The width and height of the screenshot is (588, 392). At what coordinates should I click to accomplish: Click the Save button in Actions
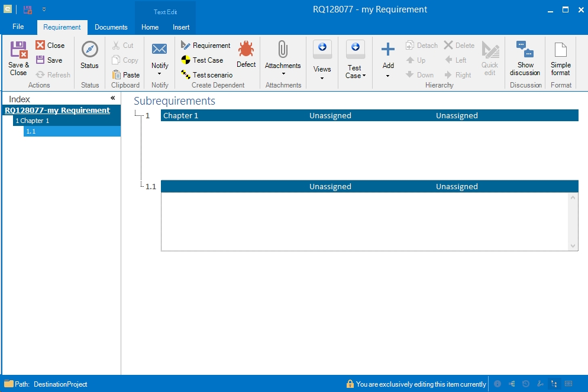(49, 60)
